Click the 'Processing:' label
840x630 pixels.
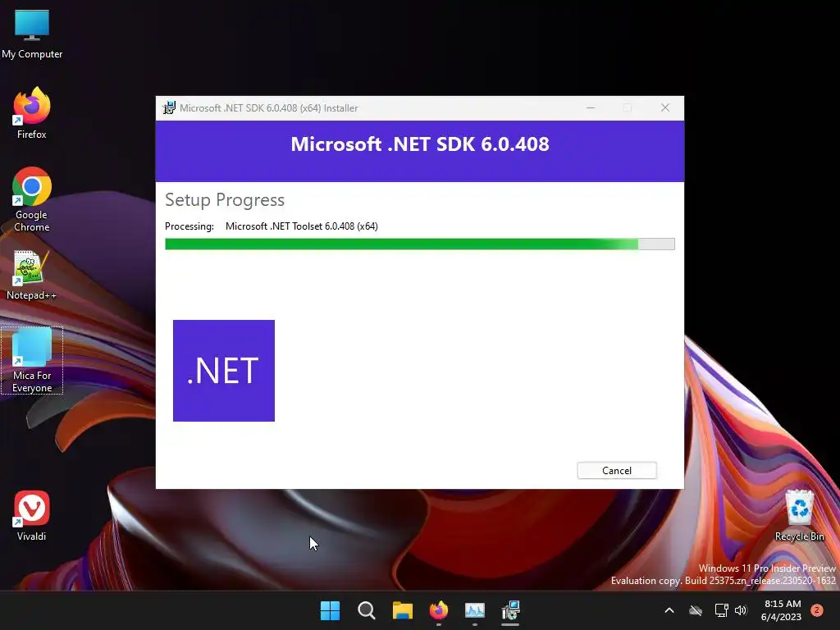pyautogui.click(x=189, y=226)
